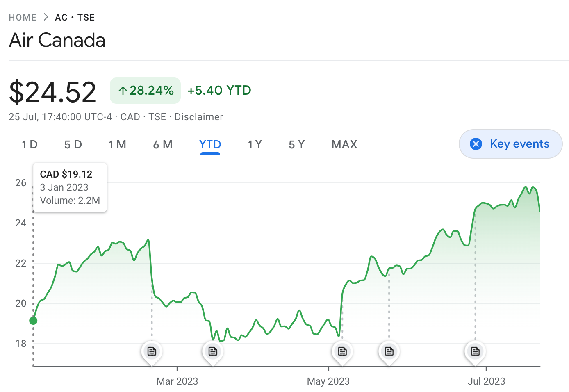The width and height of the screenshot is (569, 392).
Task: Select the 1M chart range
Action: pos(117,145)
